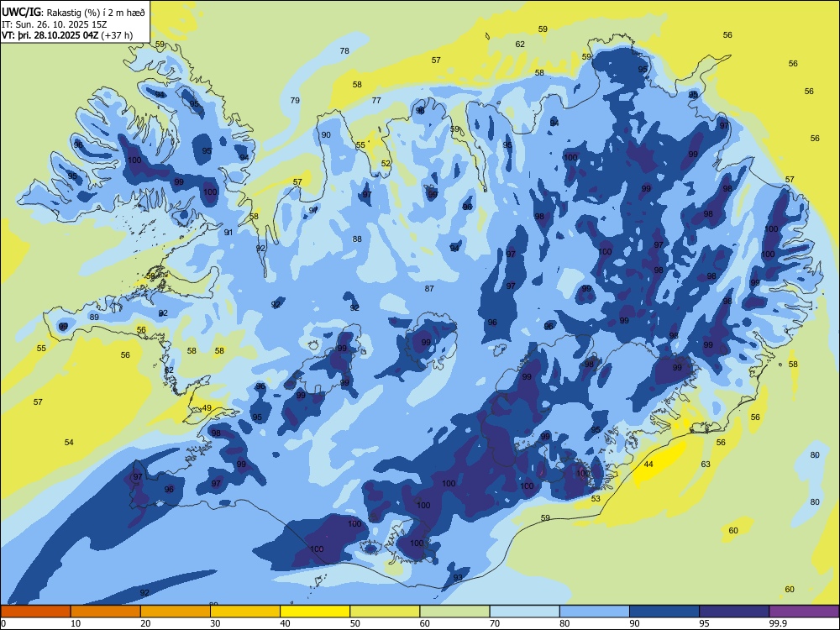Click the init time 'IT: Sun. 26. 10. 2025 15Z'
The width and height of the screenshot is (840, 630).
pos(54,24)
